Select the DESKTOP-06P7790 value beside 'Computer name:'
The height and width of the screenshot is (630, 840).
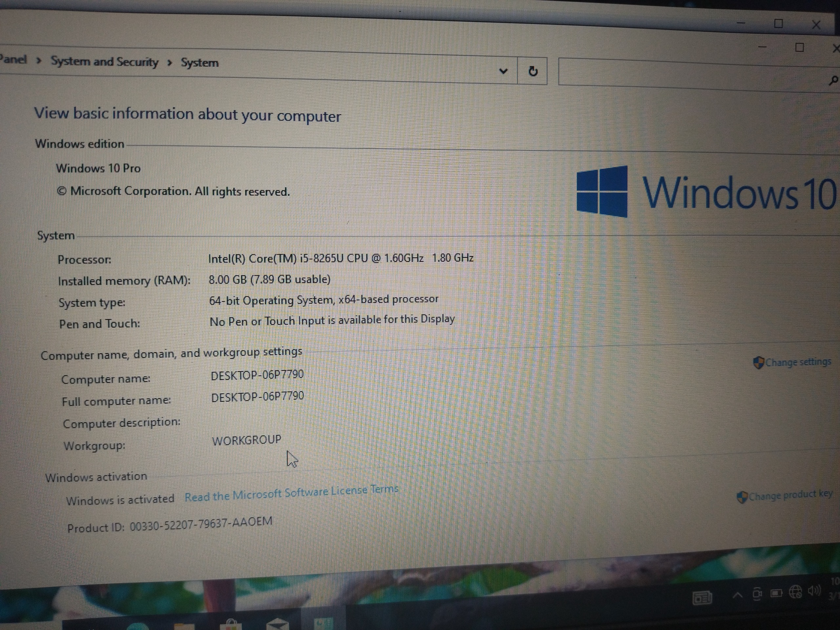(x=257, y=375)
